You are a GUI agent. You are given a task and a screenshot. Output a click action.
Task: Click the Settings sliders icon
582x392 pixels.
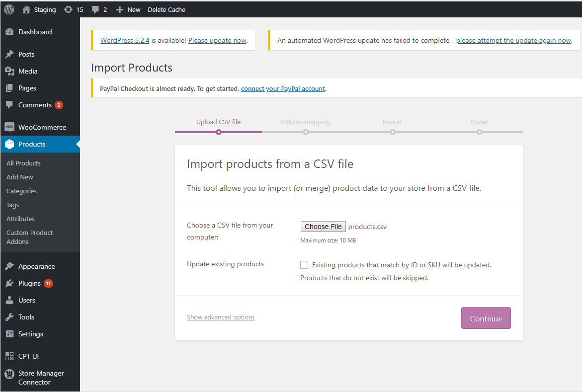(x=9, y=334)
